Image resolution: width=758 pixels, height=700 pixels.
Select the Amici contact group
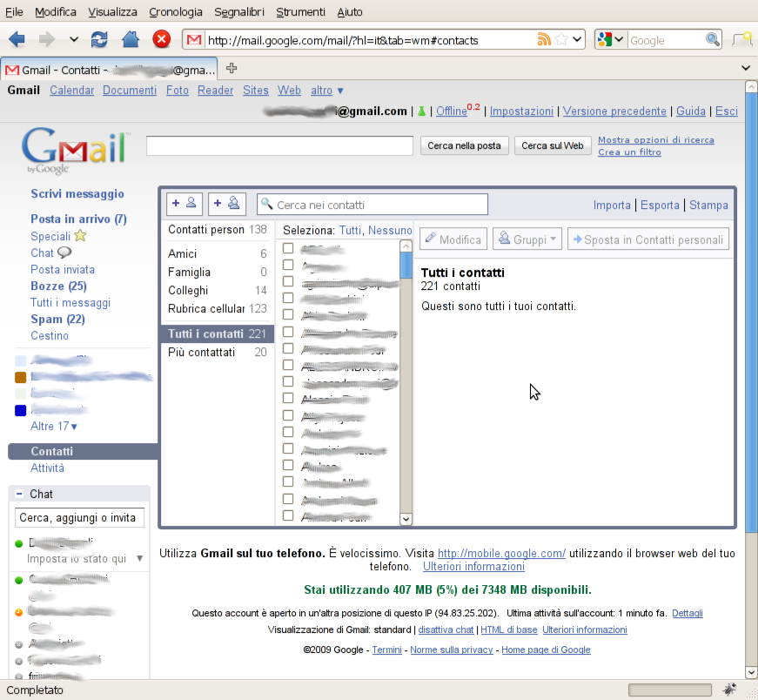click(x=217, y=253)
